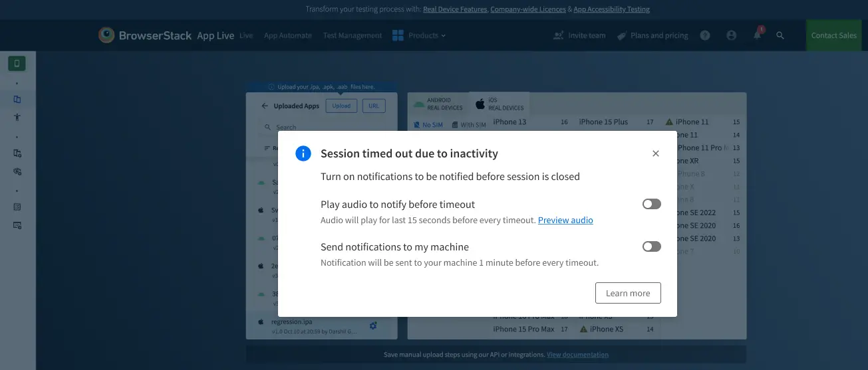Open the accessibility figure sidebar icon
Viewport: 868px width, 370px height.
point(17,117)
